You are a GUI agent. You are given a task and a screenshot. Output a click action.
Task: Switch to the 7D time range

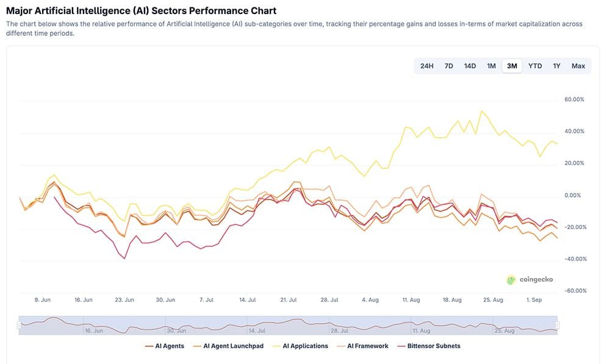[448, 66]
